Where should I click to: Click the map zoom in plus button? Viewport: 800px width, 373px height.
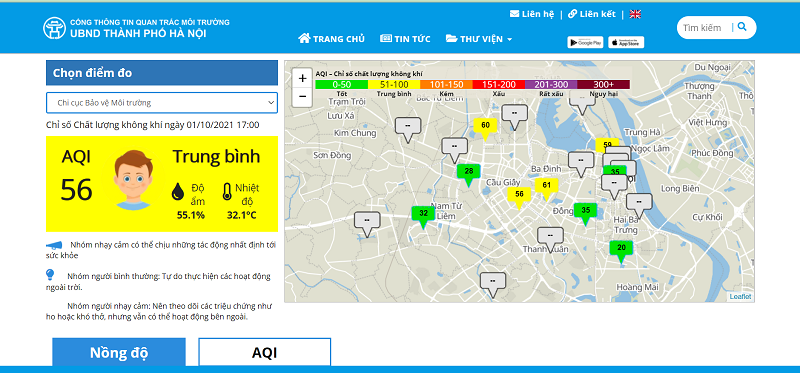click(x=303, y=79)
